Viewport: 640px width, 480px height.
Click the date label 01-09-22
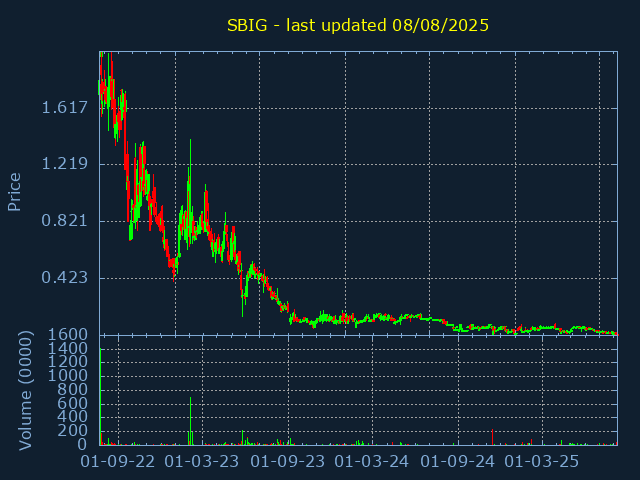pyautogui.click(x=118, y=462)
